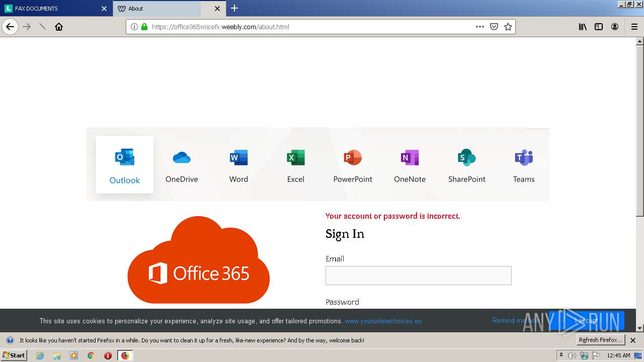Stop loading the page
Screen dimensions: 644x362
pyautogui.click(x=43, y=27)
